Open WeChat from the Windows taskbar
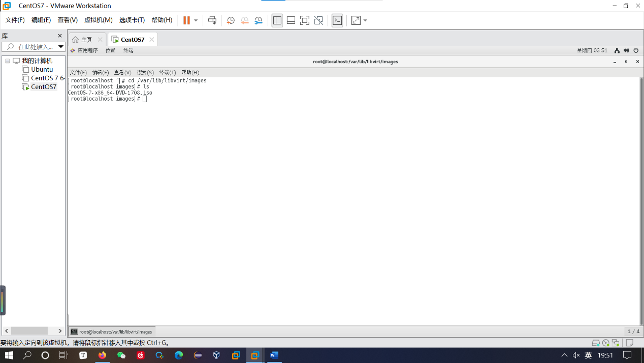644x363 pixels. coord(121,355)
